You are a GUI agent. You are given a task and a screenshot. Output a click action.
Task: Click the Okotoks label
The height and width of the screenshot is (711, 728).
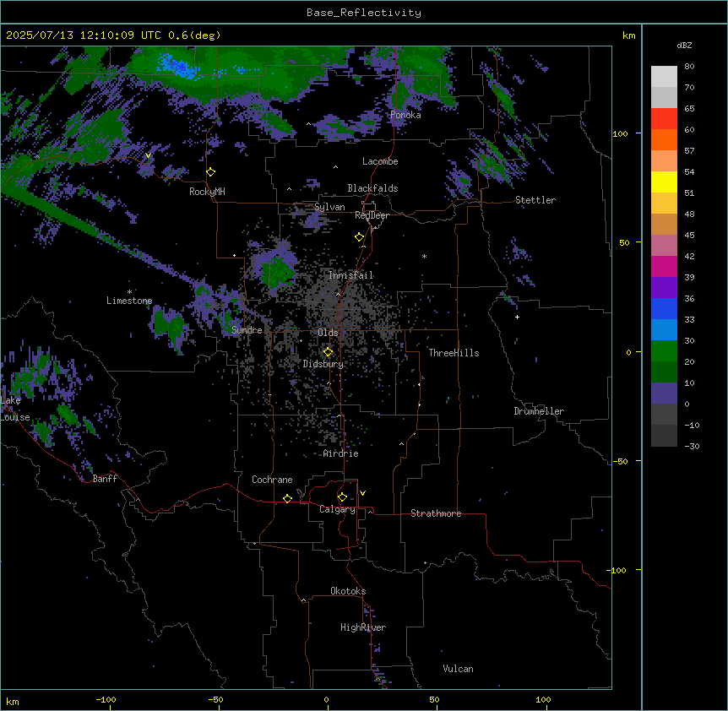click(x=348, y=591)
